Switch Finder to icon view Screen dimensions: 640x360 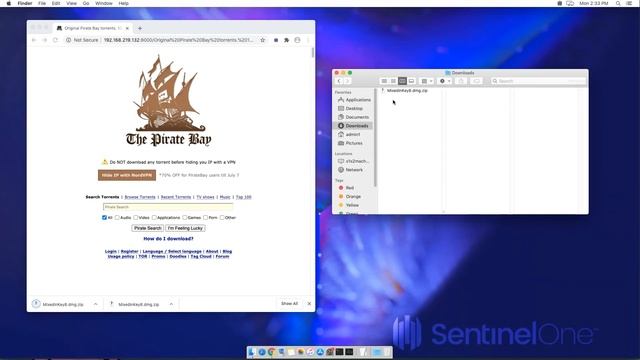pyautogui.click(x=384, y=81)
